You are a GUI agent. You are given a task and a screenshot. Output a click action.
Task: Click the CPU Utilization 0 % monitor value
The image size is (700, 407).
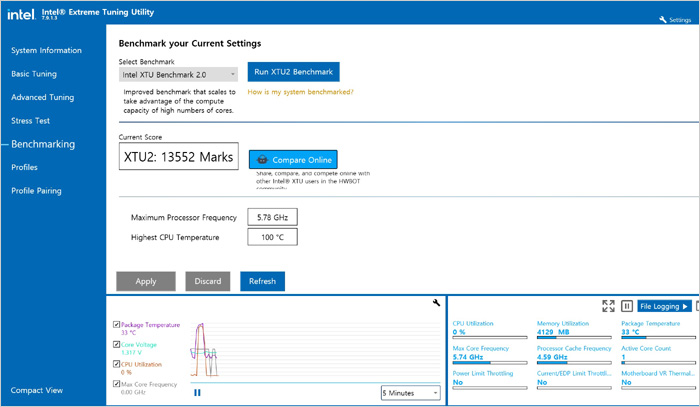459,332
